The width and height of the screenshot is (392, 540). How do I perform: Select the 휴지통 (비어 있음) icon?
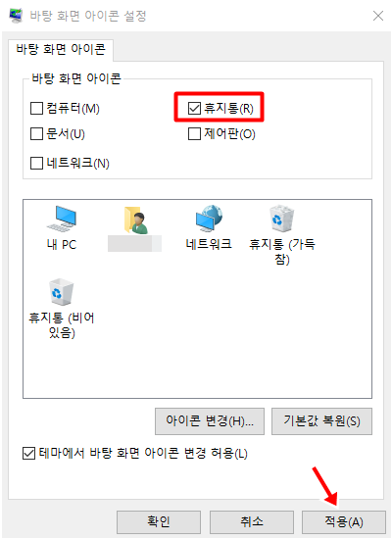point(62,292)
